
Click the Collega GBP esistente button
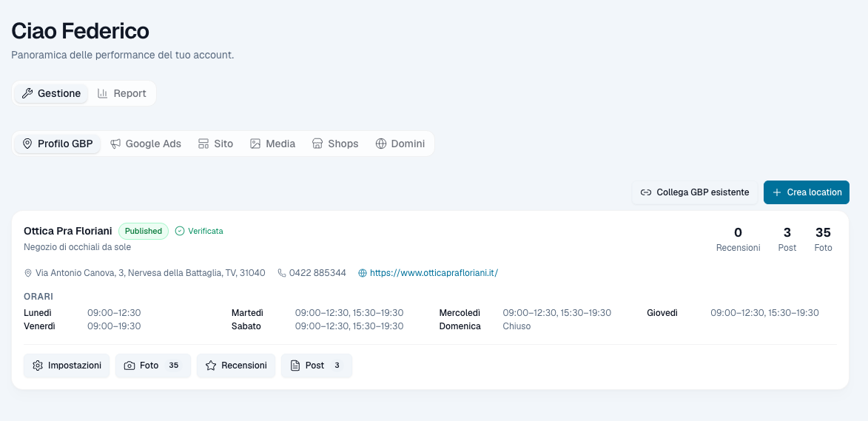(x=695, y=192)
